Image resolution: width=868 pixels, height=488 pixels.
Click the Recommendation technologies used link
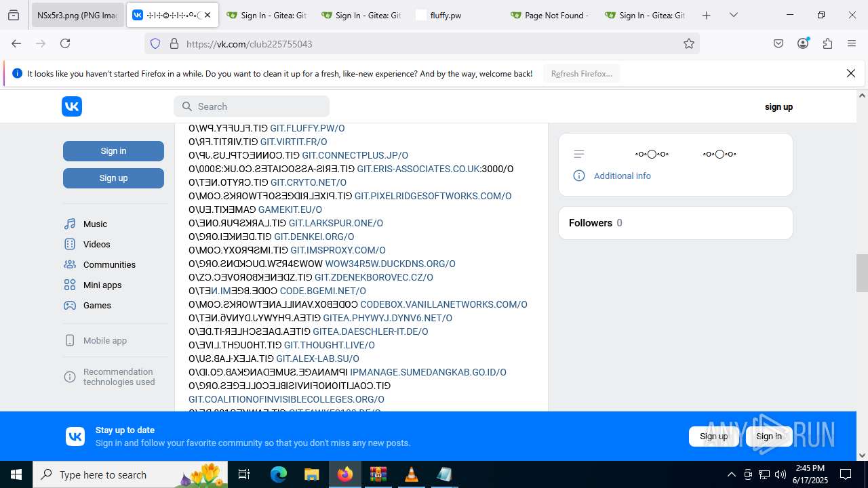[119, 377]
